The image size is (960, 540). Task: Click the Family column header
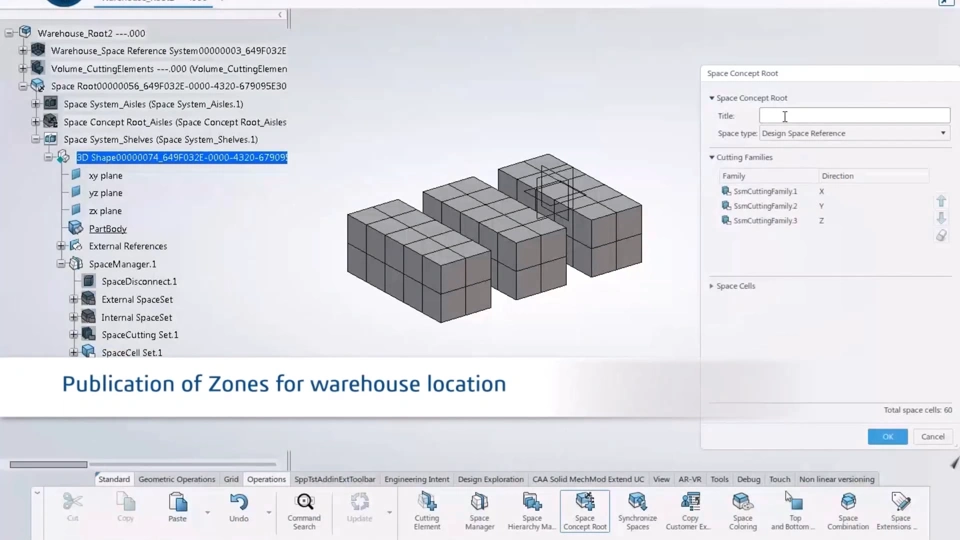coord(768,176)
